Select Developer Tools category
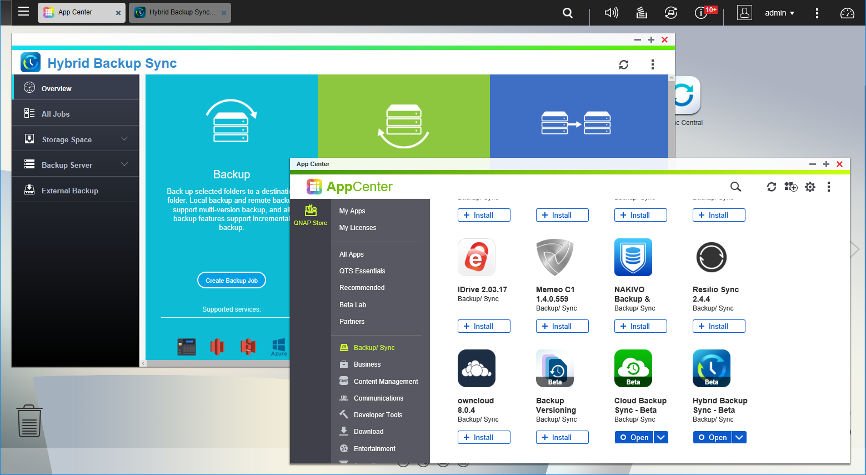 pos(371,414)
